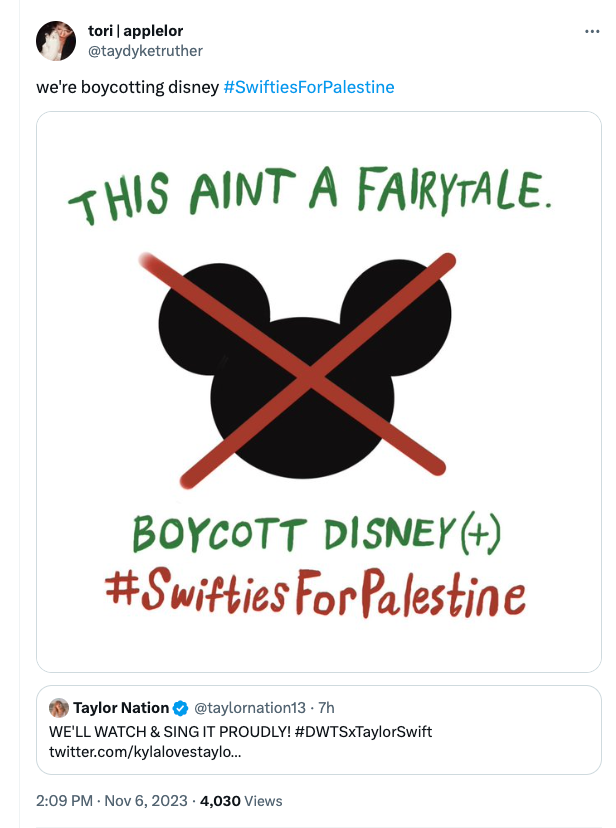Click Taylor Nation's small avatar in quoted tweet
Screen dimensions: 616x828
tap(59, 708)
